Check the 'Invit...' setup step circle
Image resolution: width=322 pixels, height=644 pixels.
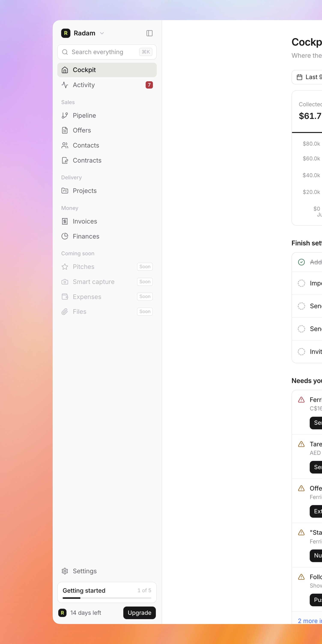[301, 352]
